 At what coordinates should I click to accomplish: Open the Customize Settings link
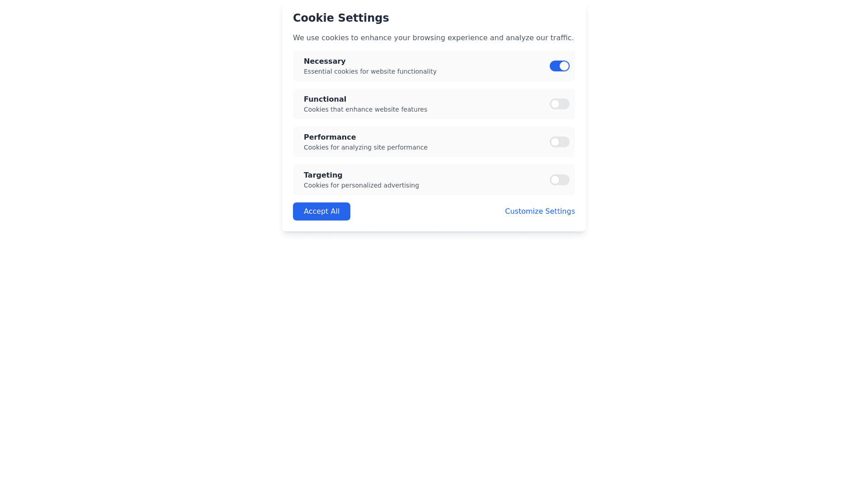(540, 211)
